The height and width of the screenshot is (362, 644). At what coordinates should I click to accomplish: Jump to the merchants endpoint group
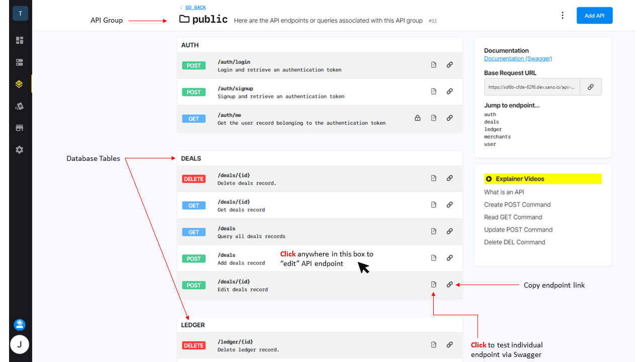(x=497, y=137)
